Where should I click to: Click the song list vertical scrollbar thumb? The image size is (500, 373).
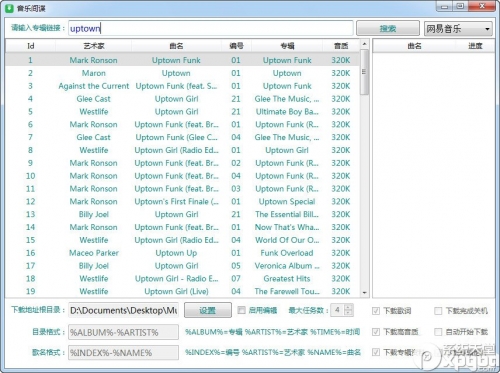tap(364, 72)
